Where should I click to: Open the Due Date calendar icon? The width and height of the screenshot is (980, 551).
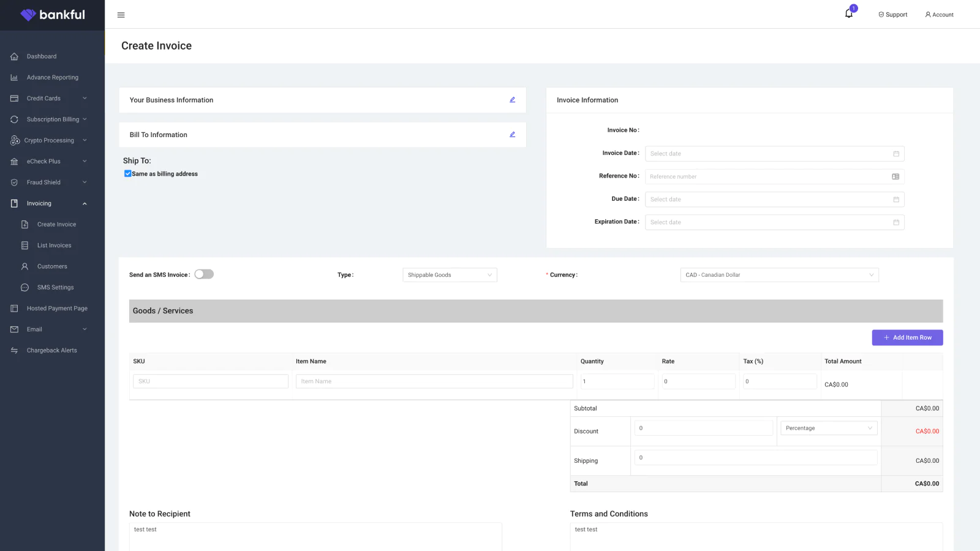pos(895,200)
